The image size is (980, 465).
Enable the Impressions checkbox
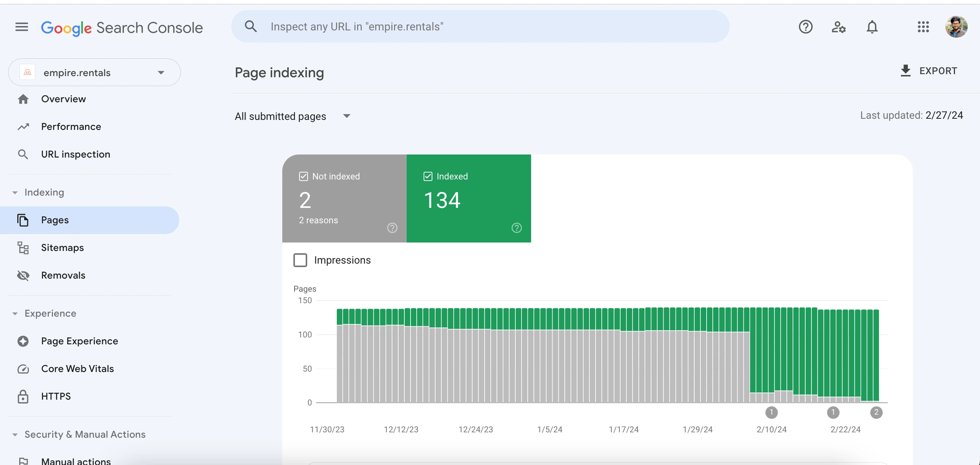coord(300,260)
